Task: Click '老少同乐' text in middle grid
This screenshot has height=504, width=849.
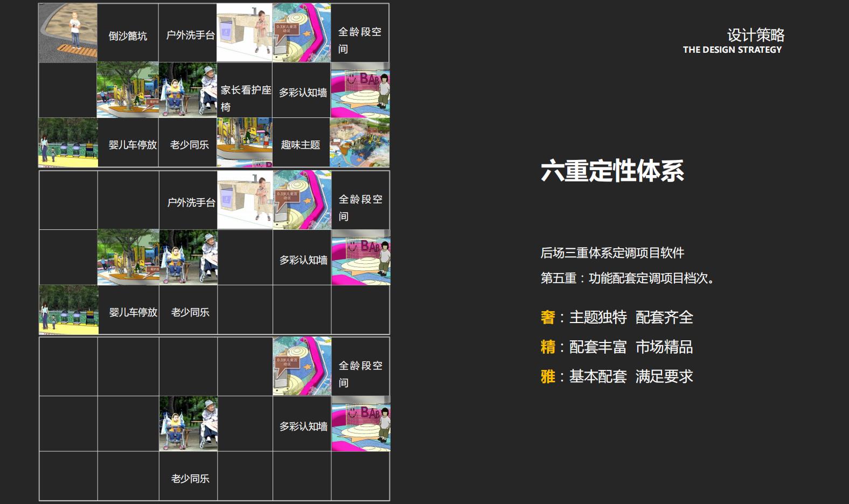Action: pos(190,312)
